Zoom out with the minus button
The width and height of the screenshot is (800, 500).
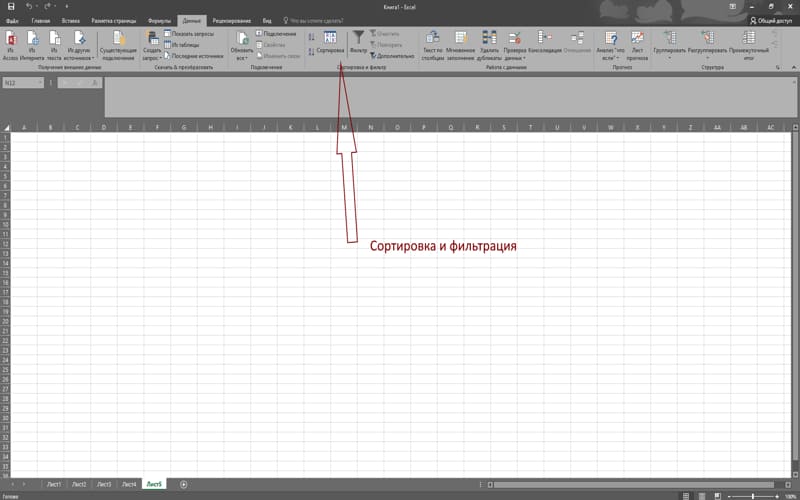click(730, 496)
